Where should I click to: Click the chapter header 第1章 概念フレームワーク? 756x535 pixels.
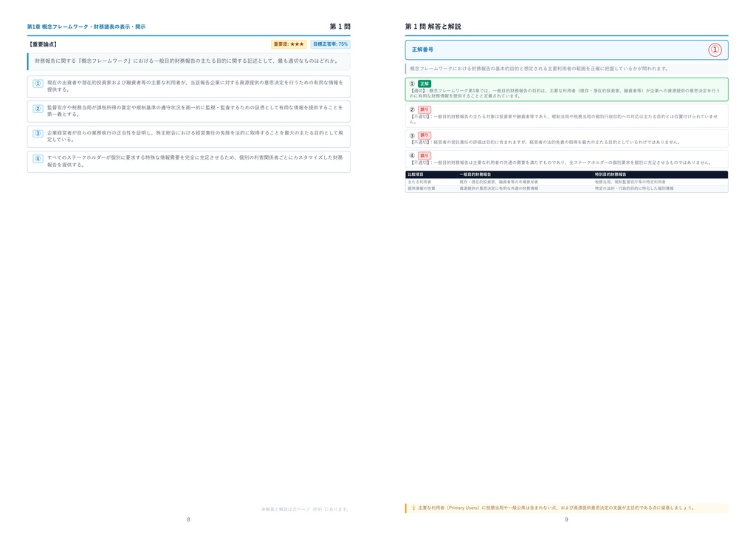[x=86, y=27]
